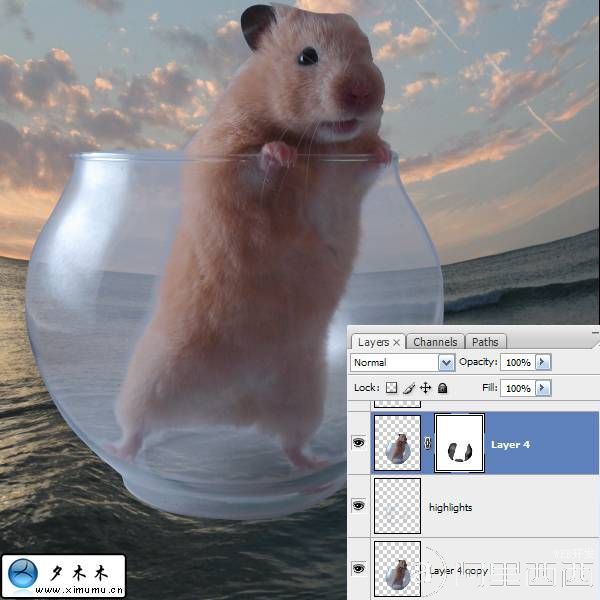Switch to the Channels tab
Screen dimensions: 600x600
(435, 342)
